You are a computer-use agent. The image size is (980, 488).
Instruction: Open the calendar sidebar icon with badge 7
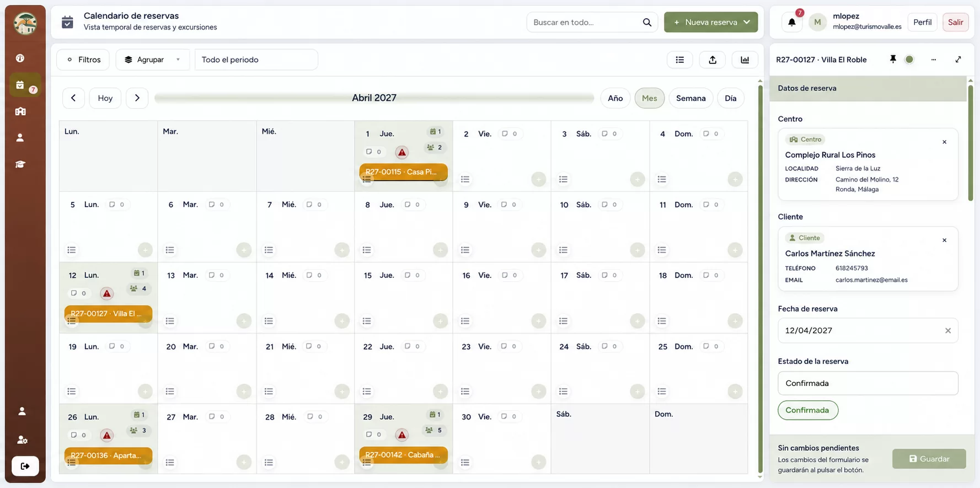tap(25, 85)
